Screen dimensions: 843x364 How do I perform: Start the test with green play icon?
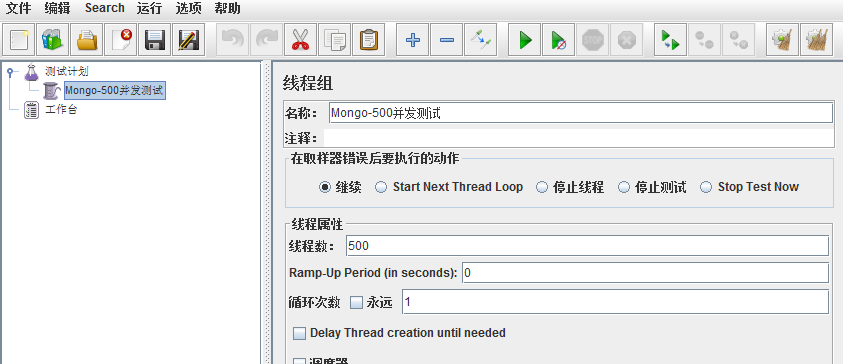tap(525, 40)
